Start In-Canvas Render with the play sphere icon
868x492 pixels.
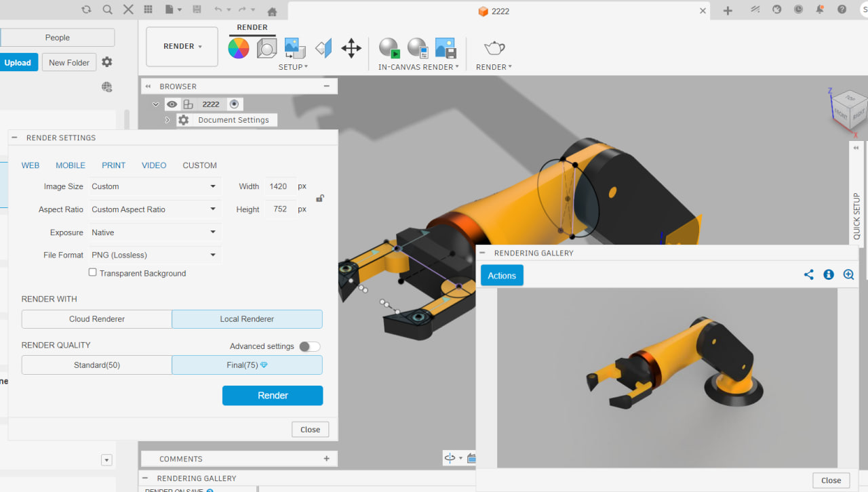(389, 48)
